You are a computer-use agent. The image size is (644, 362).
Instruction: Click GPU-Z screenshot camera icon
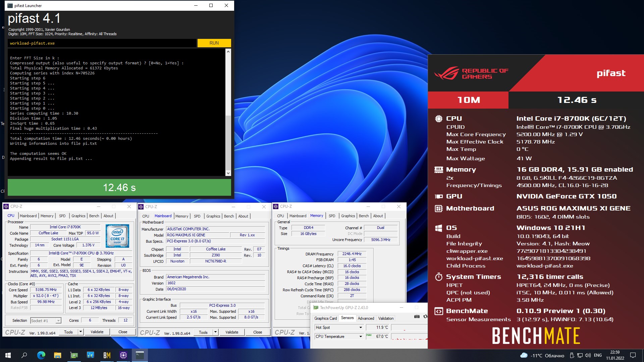point(417,316)
